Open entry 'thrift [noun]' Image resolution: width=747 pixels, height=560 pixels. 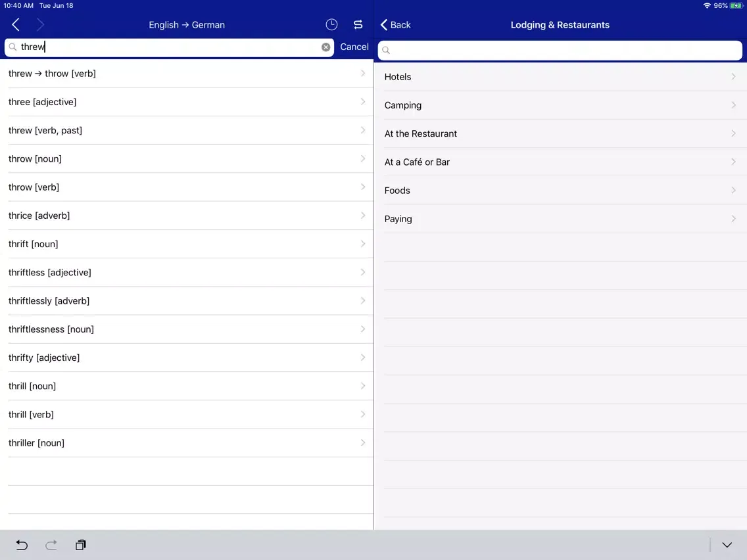[187, 244]
